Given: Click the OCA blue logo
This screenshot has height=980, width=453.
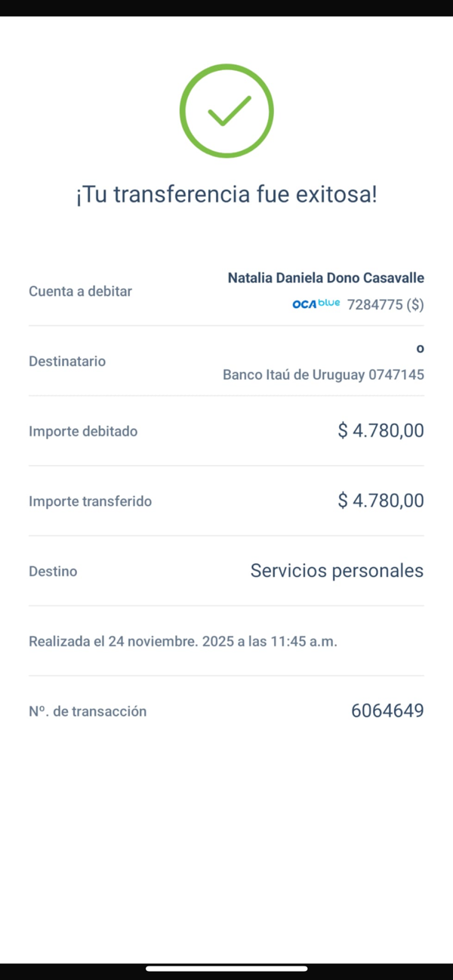Looking at the screenshot, I should [316, 304].
